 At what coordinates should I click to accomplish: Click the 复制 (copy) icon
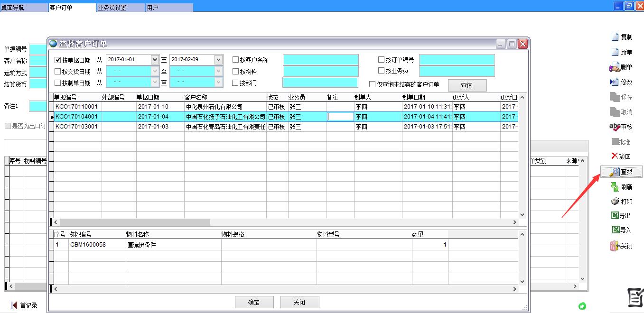pos(615,37)
